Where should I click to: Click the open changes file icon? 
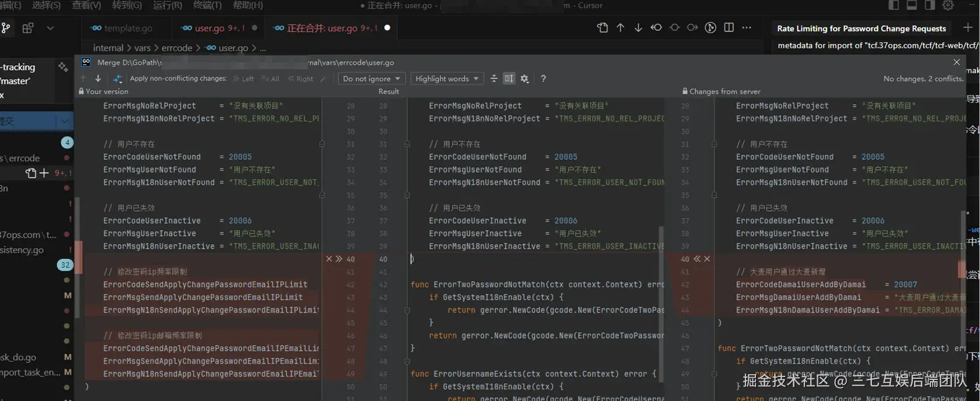coord(602,28)
